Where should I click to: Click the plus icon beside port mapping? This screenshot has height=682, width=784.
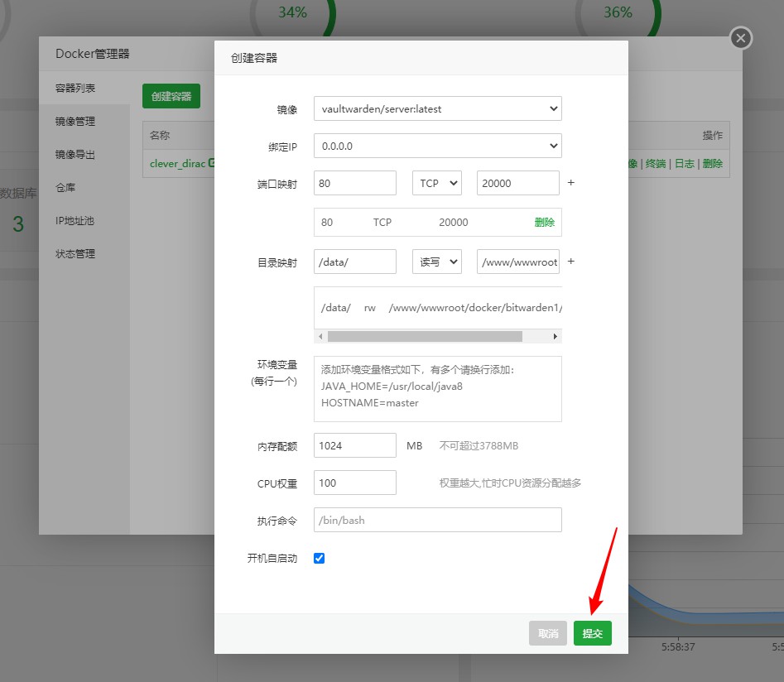pos(570,182)
